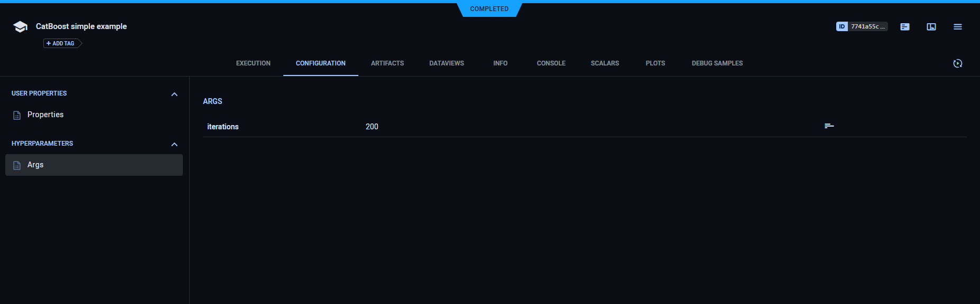Screen dimensions: 980x304
Task: Click the auto-refresh icon
Action: [957, 63]
